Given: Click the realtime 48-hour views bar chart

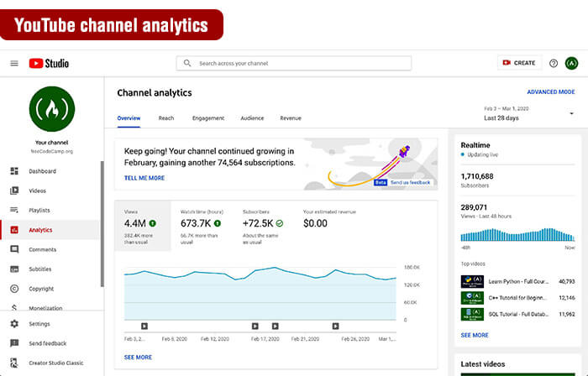Looking at the screenshot, I should click(x=517, y=234).
